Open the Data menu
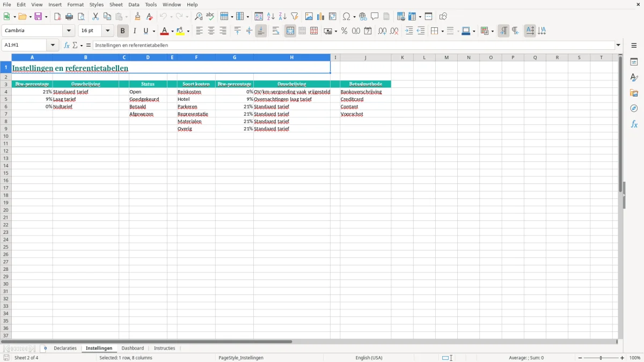Image resolution: width=644 pixels, height=362 pixels. coord(134,4)
